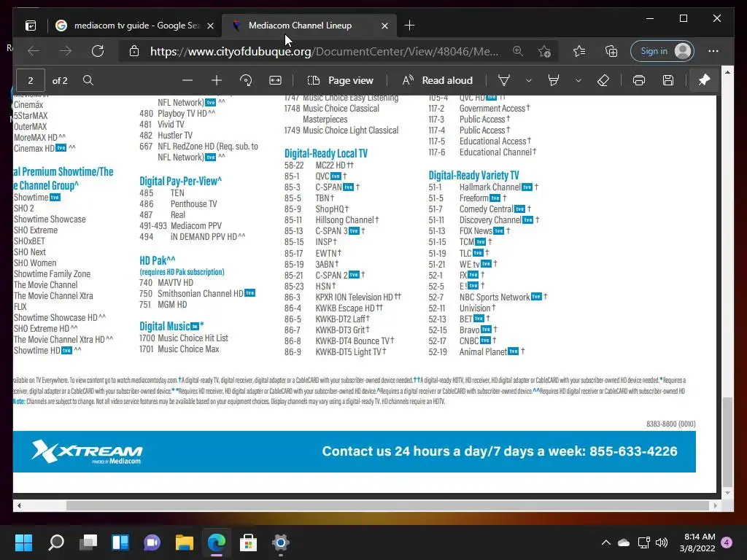Rotate the PDF page

click(246, 80)
